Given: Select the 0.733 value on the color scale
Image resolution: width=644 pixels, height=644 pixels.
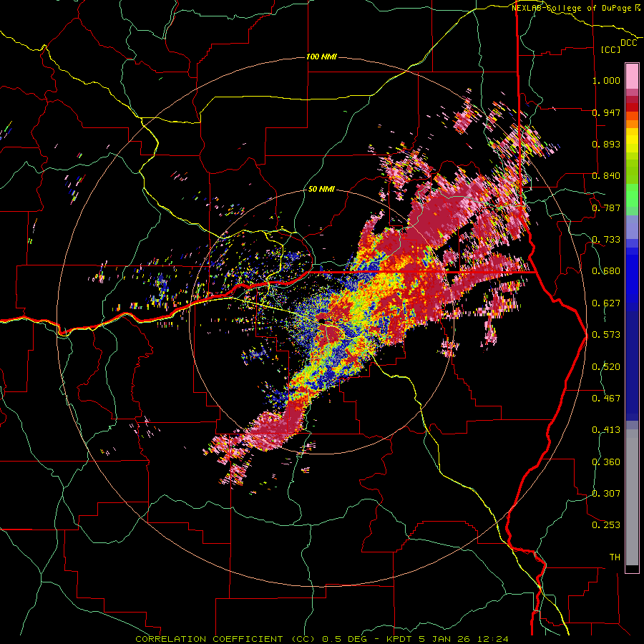Looking at the screenshot, I should tap(606, 240).
